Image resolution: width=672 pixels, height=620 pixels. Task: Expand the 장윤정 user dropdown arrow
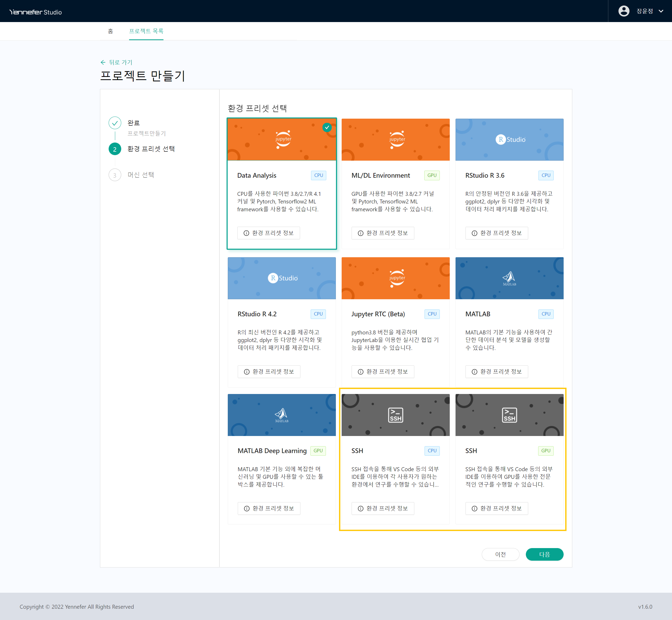tap(661, 11)
